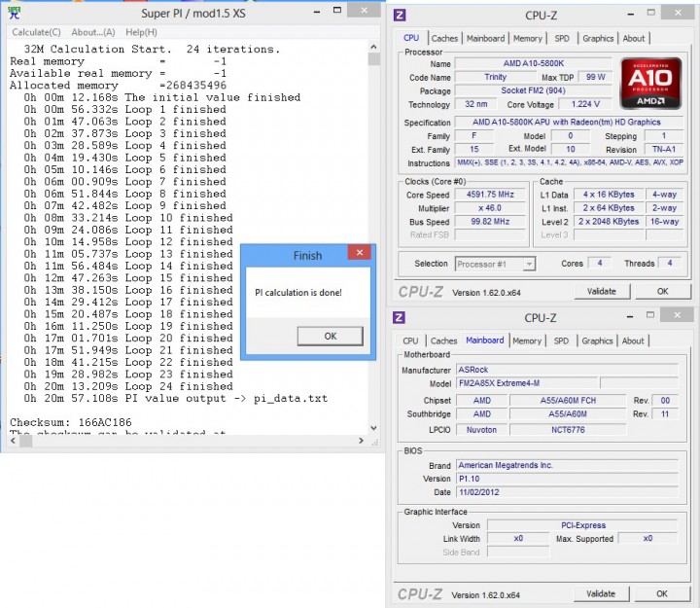Click the PI value output pi_data.txt line
The image size is (700, 608).
pos(176,398)
